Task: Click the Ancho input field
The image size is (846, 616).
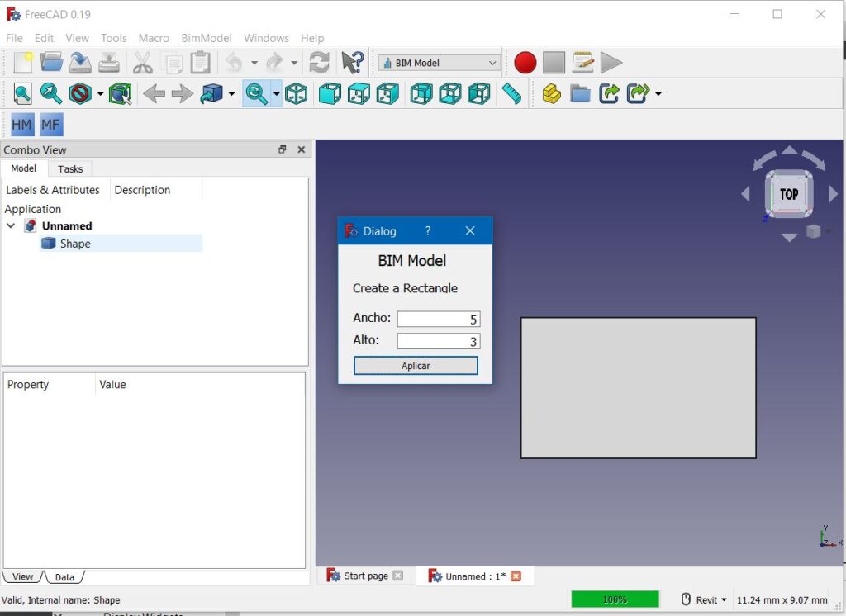Action: [x=439, y=320]
